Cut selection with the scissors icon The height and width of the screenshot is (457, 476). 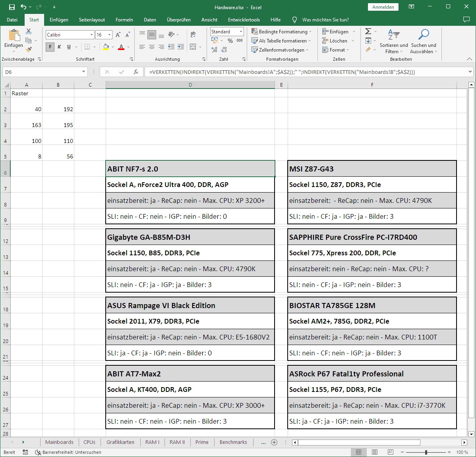tap(29, 31)
